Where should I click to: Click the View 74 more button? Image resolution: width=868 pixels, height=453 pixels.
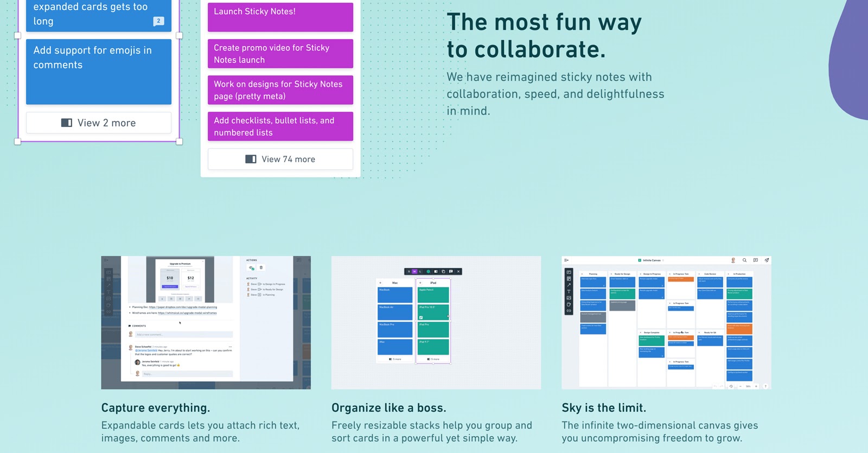(280, 159)
